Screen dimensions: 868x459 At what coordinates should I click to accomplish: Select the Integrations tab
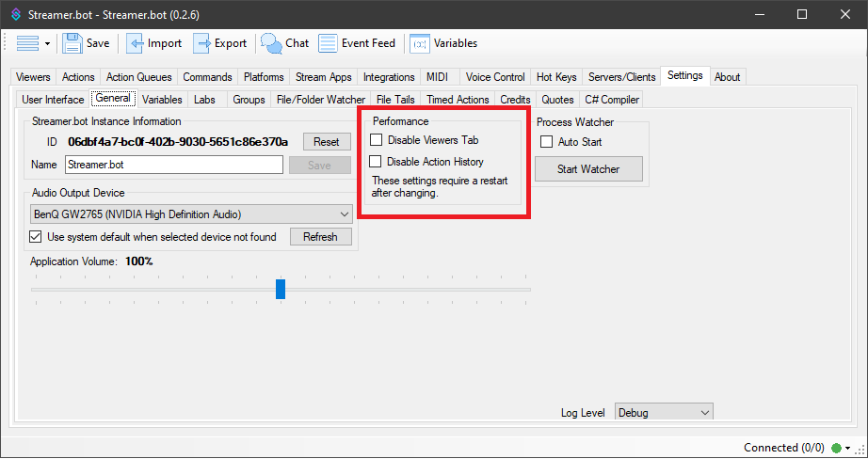click(389, 77)
